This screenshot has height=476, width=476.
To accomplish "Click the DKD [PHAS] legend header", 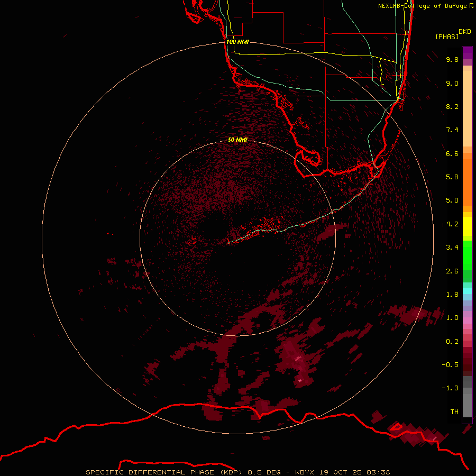I will 453,34.
